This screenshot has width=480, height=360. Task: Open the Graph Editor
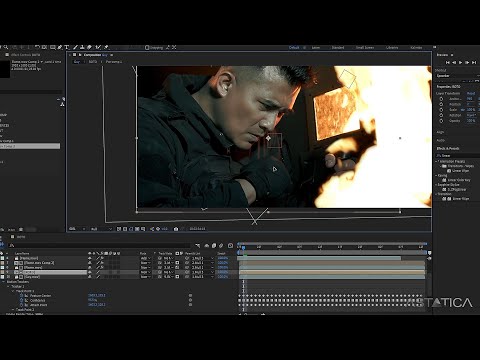[x=230, y=246]
